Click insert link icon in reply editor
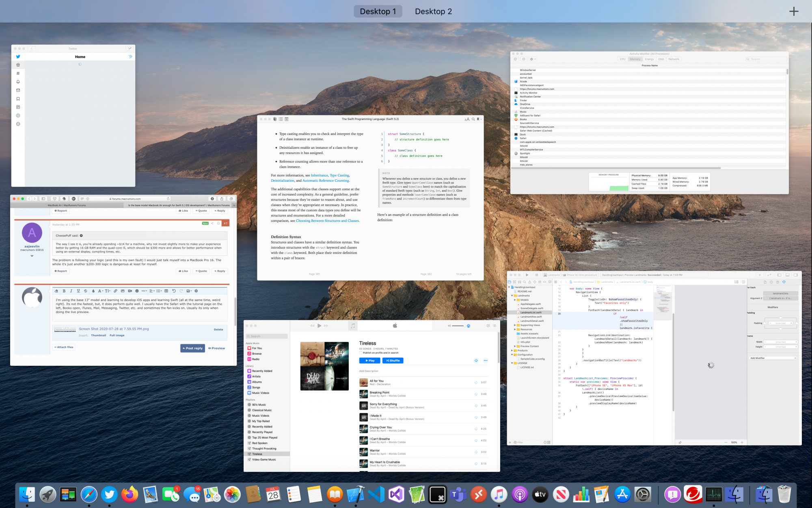812x508 pixels. [x=115, y=291]
